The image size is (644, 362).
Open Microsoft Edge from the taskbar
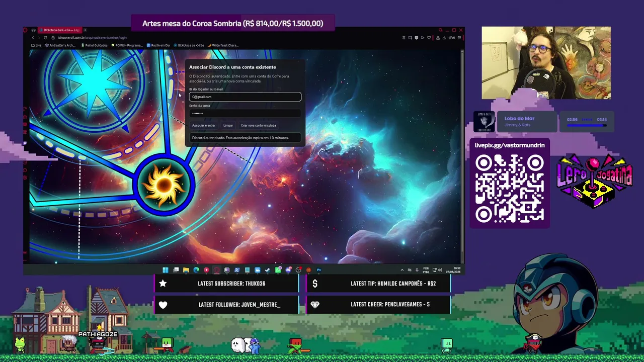pyautogui.click(x=196, y=270)
